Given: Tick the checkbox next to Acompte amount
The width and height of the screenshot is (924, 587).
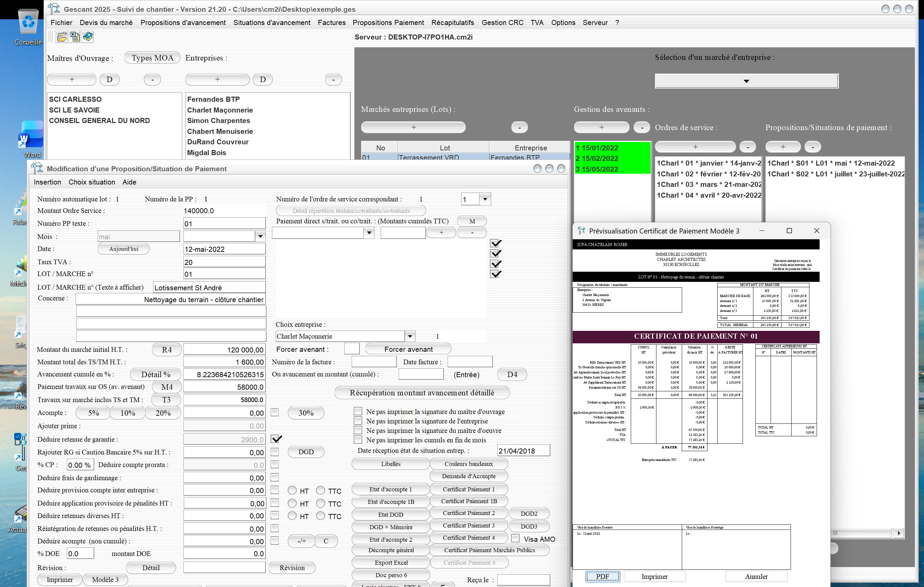Looking at the screenshot, I should (275, 412).
